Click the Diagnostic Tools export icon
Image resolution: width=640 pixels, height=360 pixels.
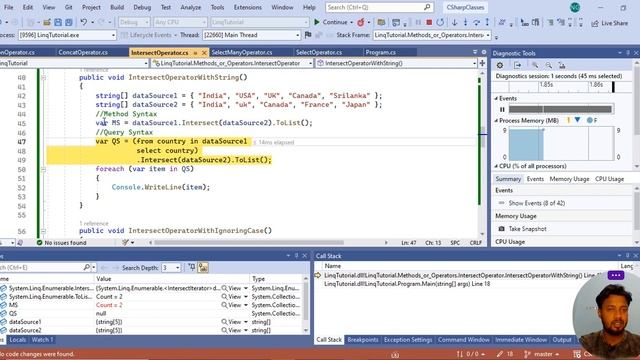click(x=518, y=65)
